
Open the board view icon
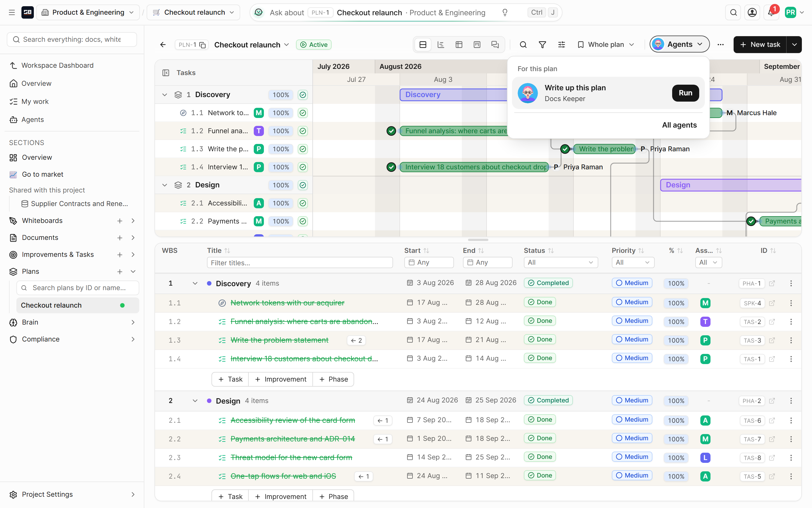(477, 45)
